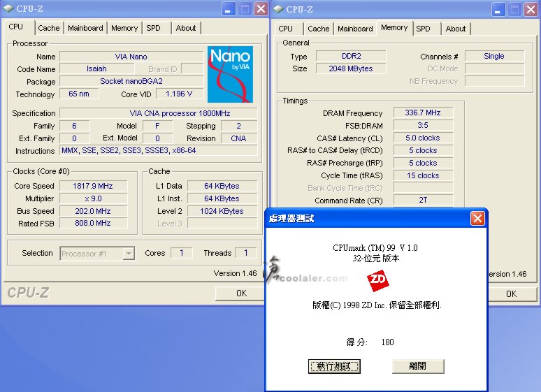Click the 1817.9 MHz core speed value
541x392 pixels.
pos(93,186)
